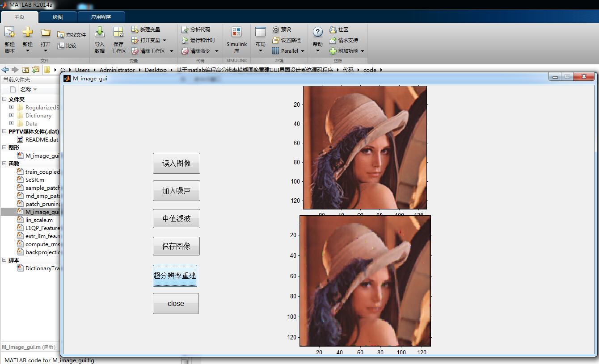The height and width of the screenshot is (364, 599).
Task: Click the 中值滤波 button
Action: (176, 218)
